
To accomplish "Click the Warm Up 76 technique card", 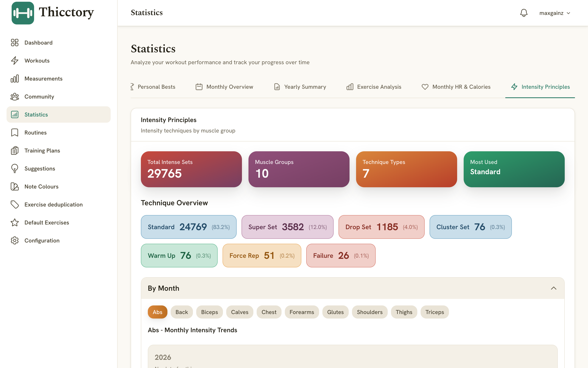I will tap(179, 256).
